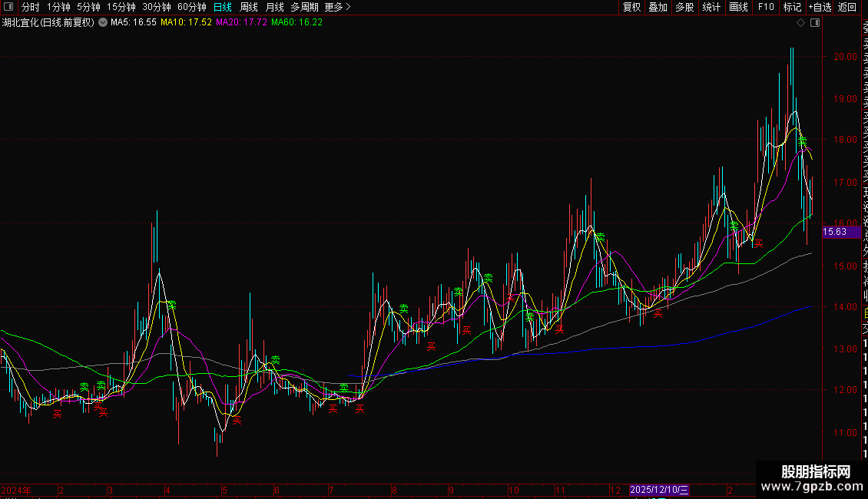Switch to the 周线 weekly period tab

[x=249, y=7]
